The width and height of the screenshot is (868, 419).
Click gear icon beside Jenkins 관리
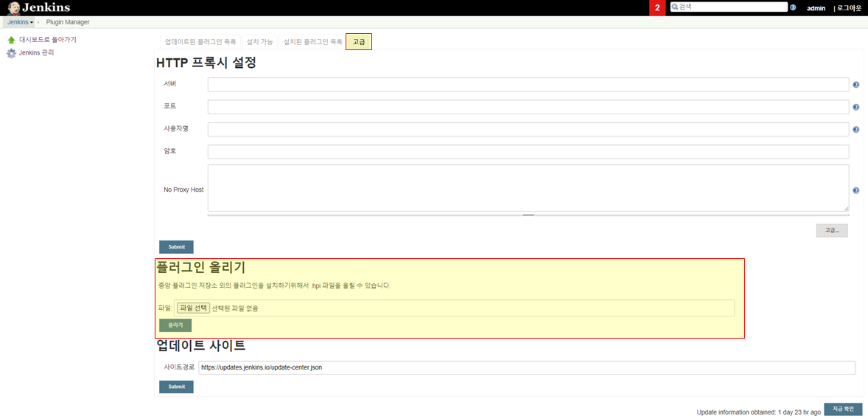(x=11, y=53)
